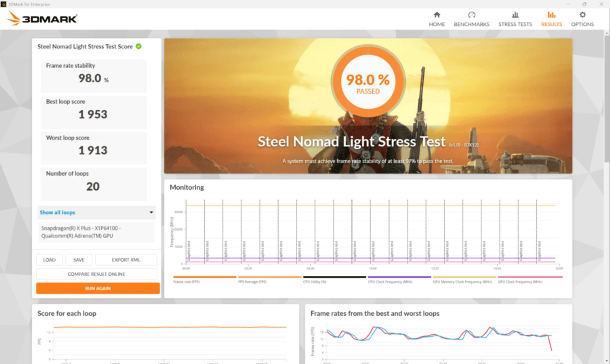
Task: Expand the Show all loops dropdown
Action: coord(58,212)
